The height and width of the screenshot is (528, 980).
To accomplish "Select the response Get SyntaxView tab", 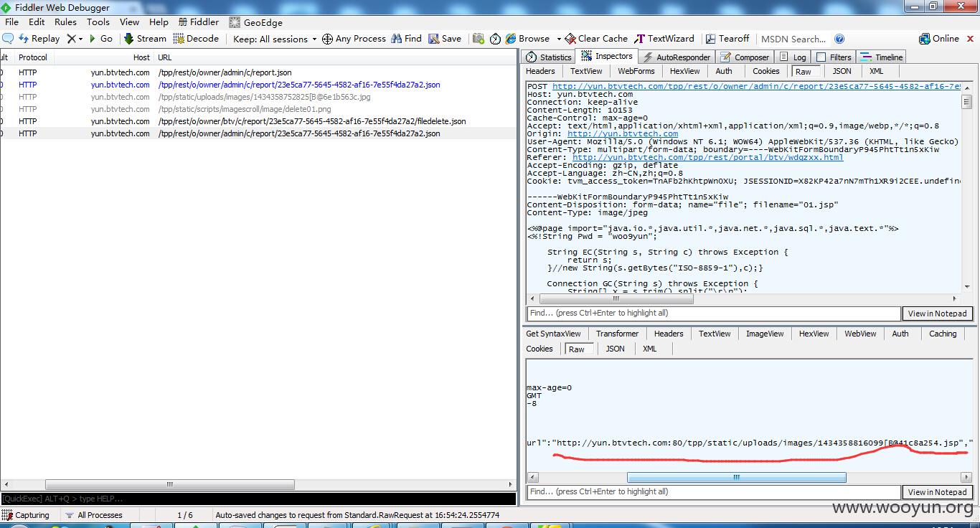I will [x=553, y=334].
